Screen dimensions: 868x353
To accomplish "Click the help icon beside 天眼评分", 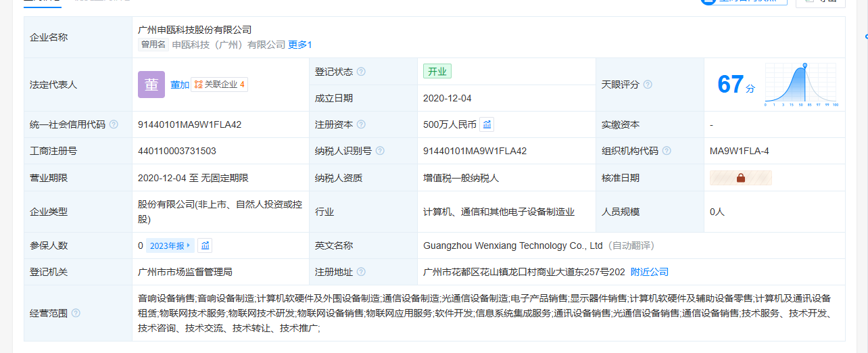I will tap(648, 85).
